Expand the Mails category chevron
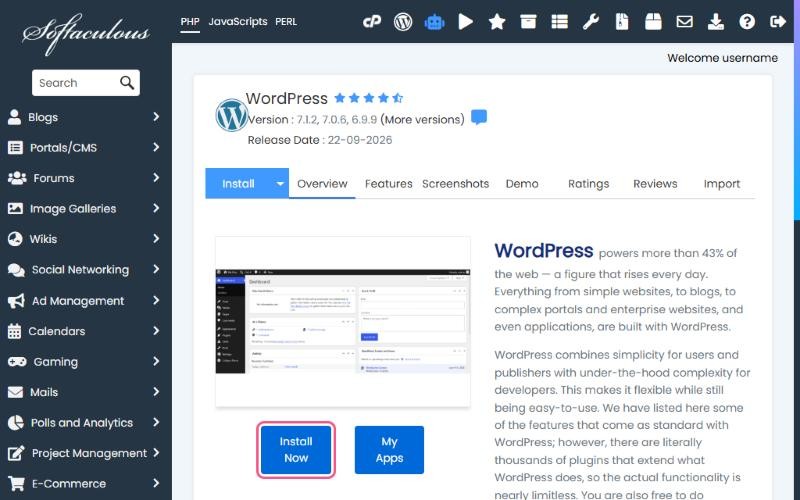800x500 pixels. [x=156, y=392]
